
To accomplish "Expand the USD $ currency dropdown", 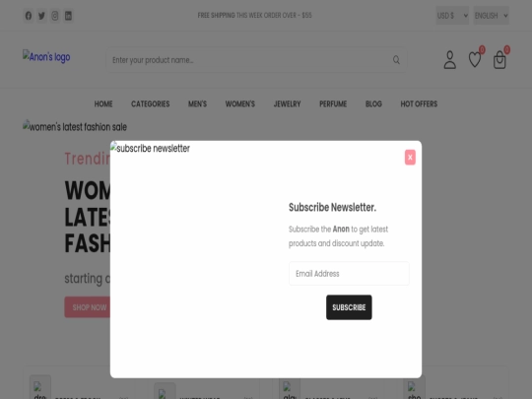I will [x=452, y=16].
